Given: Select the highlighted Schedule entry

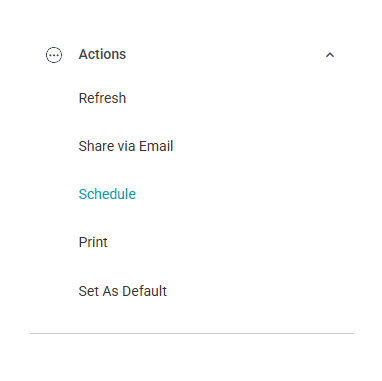Looking at the screenshot, I should pos(107,194).
